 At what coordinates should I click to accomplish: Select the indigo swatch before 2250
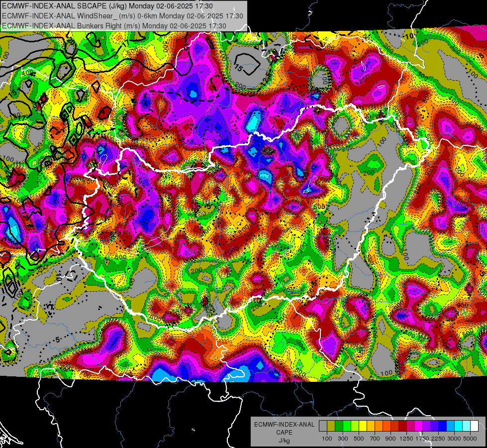pos(434,426)
